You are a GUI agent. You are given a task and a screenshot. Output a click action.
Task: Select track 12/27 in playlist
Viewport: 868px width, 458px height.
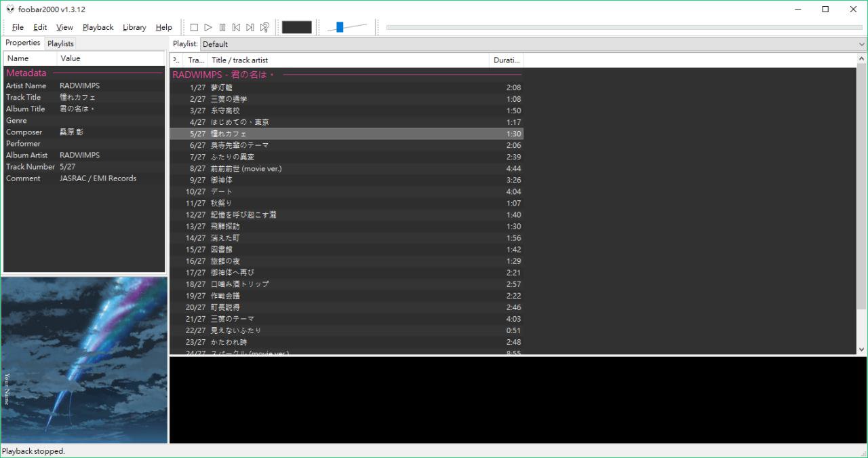(347, 214)
